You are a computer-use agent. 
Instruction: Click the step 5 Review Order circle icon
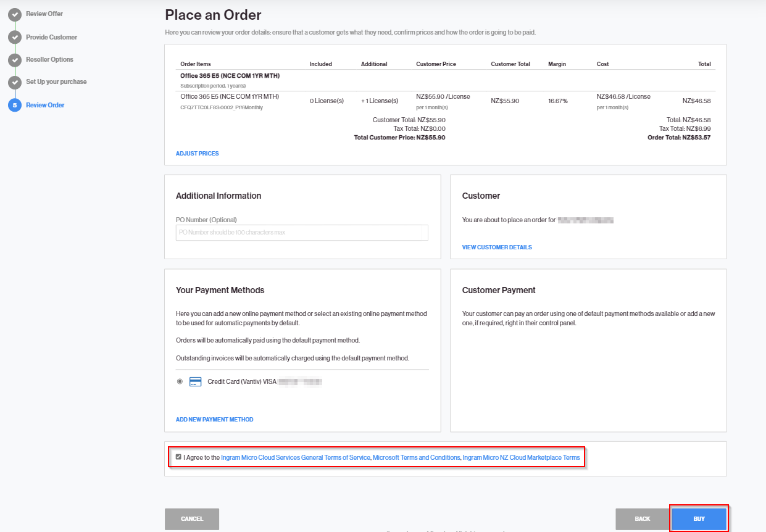pyautogui.click(x=15, y=106)
